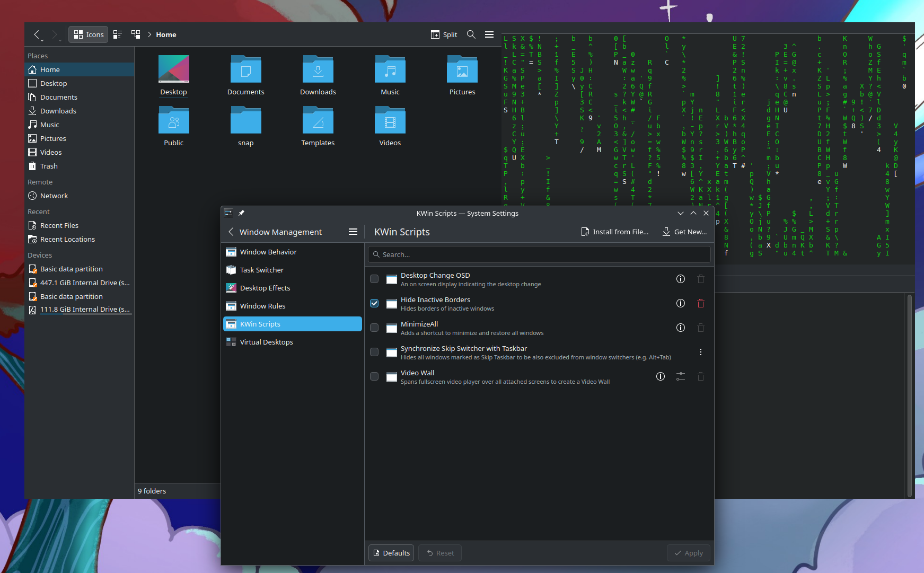
Task: Open Window Rules settings
Action: (x=293, y=306)
